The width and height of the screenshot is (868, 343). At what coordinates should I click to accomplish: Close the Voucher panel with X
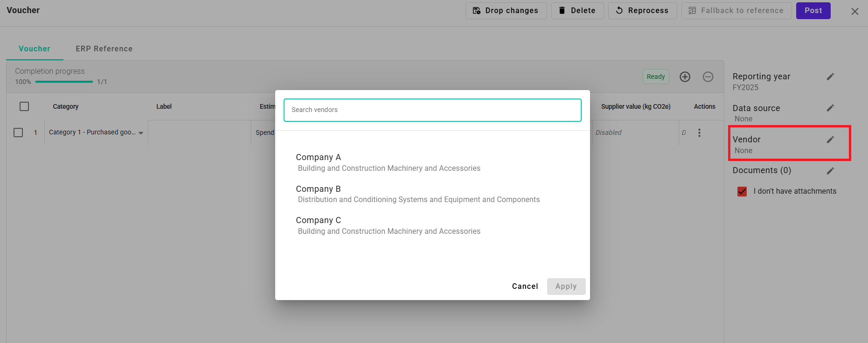tap(854, 11)
